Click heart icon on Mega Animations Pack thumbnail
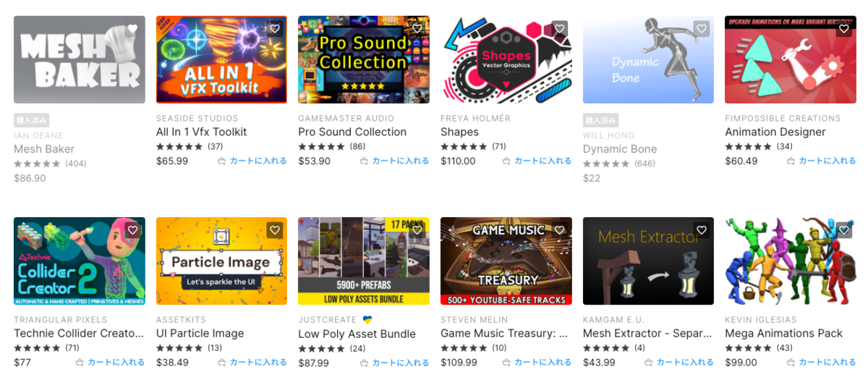Image resolution: width=868 pixels, height=385 pixels. pos(843,230)
